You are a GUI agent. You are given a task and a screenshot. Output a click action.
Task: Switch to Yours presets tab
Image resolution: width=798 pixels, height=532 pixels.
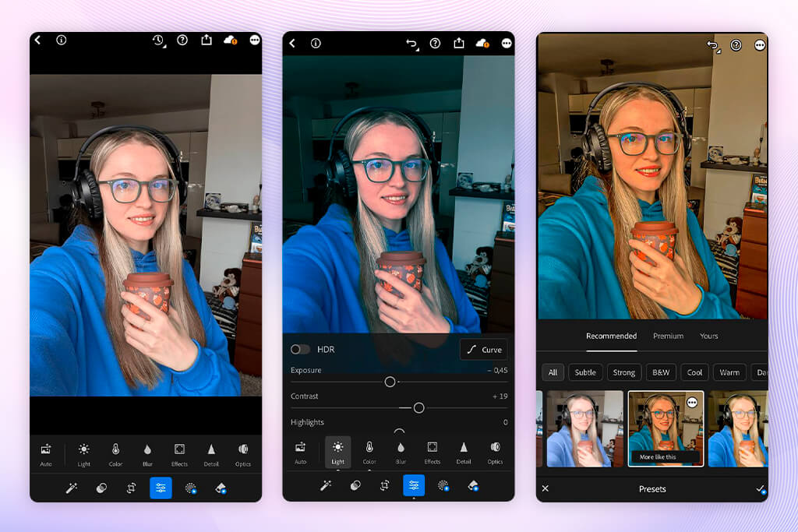click(x=709, y=336)
